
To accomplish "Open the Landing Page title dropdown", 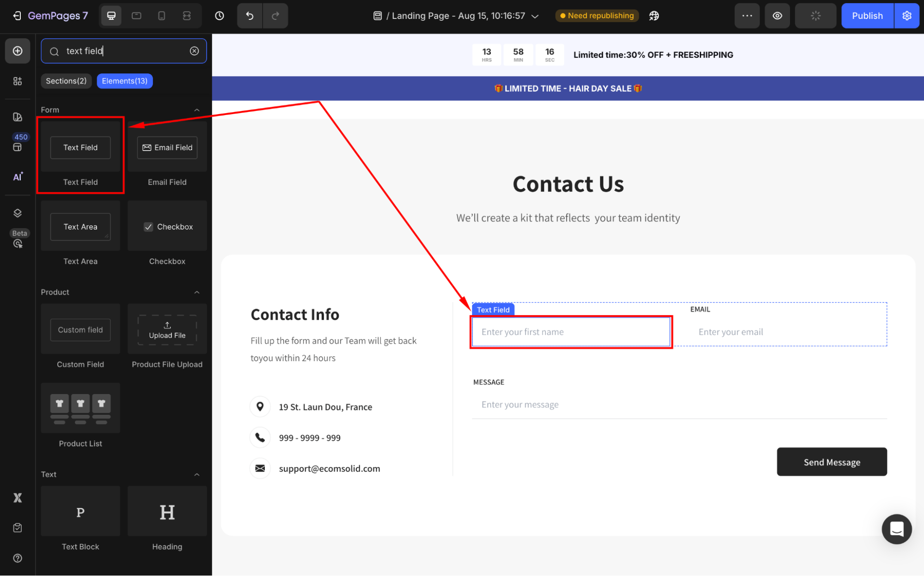I will [x=535, y=16].
